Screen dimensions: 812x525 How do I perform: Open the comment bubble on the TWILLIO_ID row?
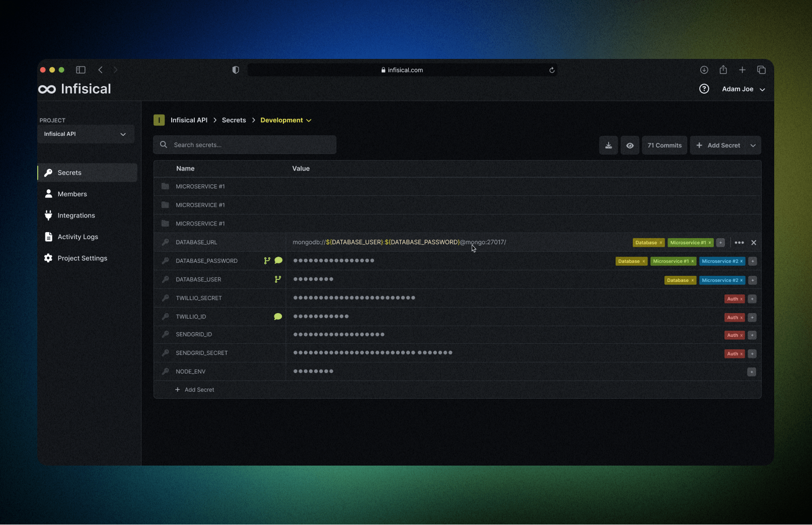[x=278, y=317]
